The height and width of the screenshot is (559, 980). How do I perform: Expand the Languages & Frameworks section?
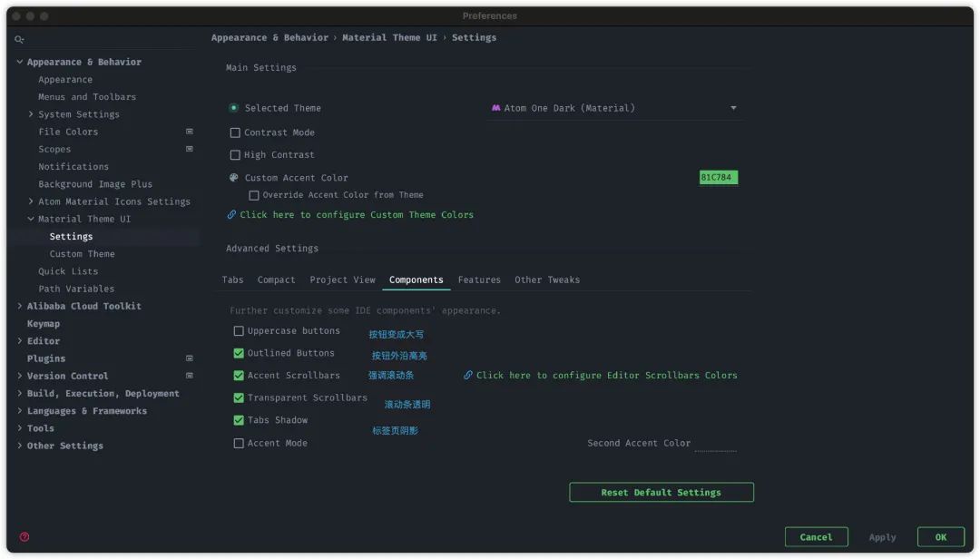coord(20,411)
